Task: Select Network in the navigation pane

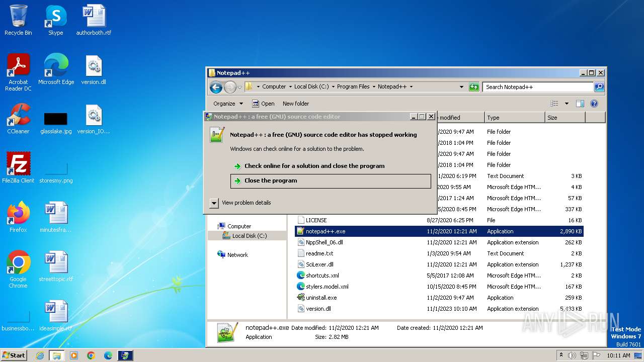Action: (x=237, y=255)
